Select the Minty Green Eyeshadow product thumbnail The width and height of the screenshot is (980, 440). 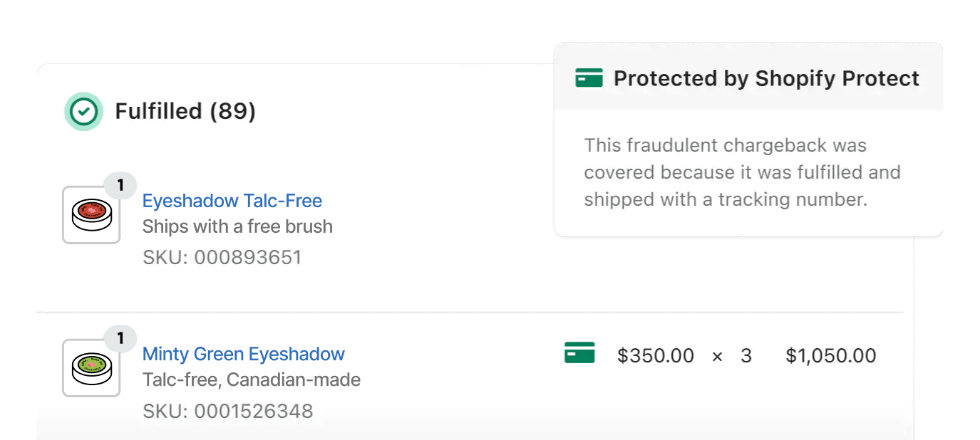[x=91, y=367]
